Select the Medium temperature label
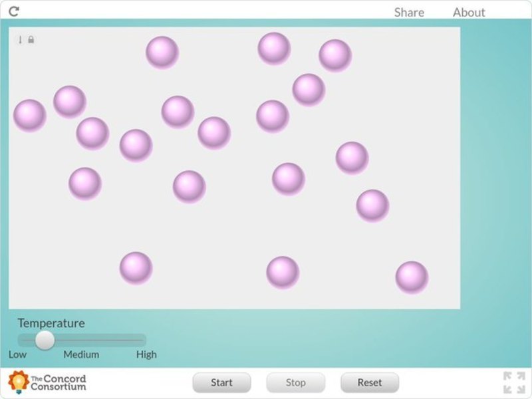532x399 pixels. click(80, 354)
